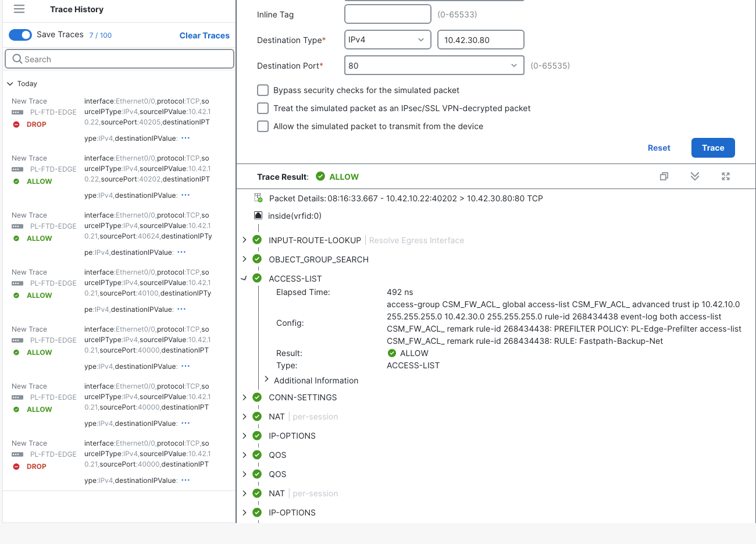
Task: Click the Reset button
Action: [659, 148]
